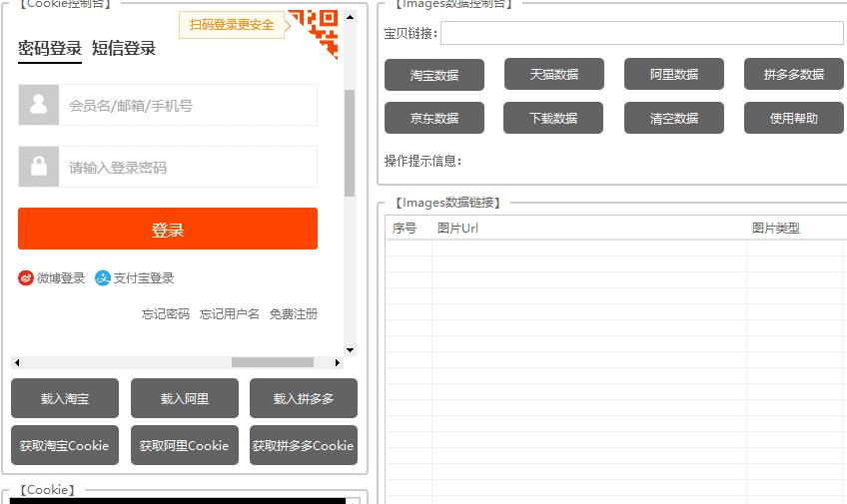Click the 忘记密码 link

tap(165, 314)
